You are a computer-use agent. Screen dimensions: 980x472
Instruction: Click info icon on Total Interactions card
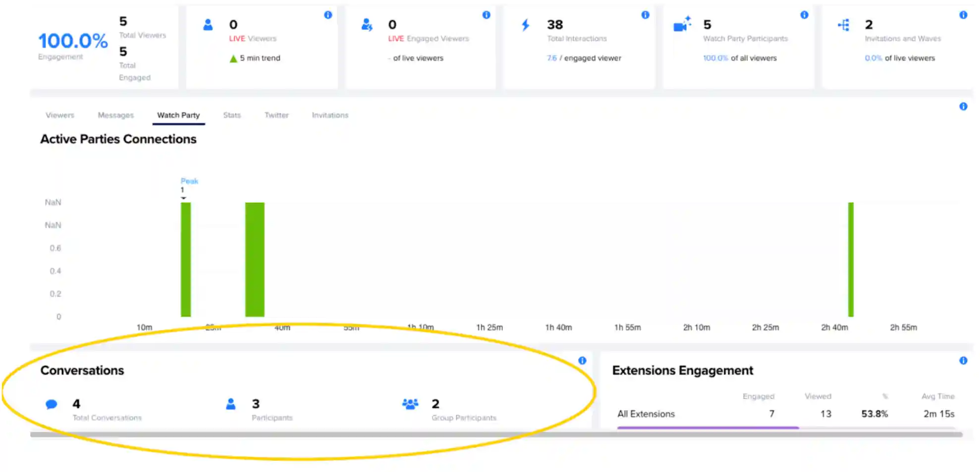pos(645,15)
